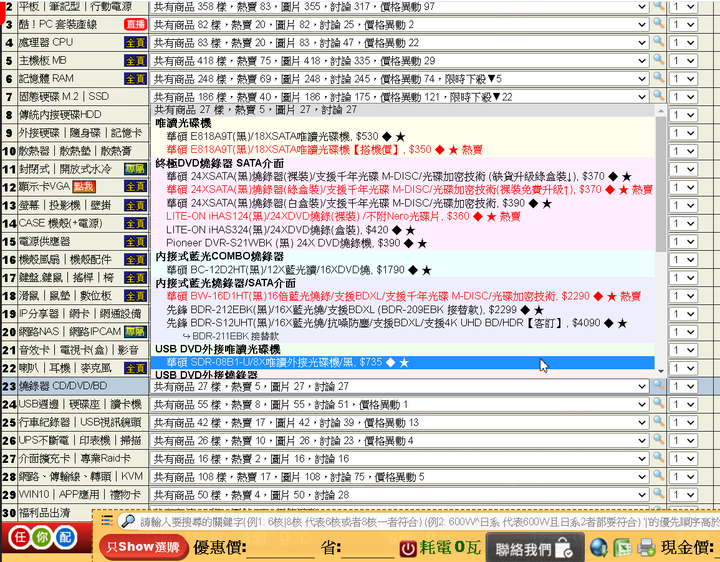Click the 聯絡我們 button
720x562 pixels.
coord(534,548)
